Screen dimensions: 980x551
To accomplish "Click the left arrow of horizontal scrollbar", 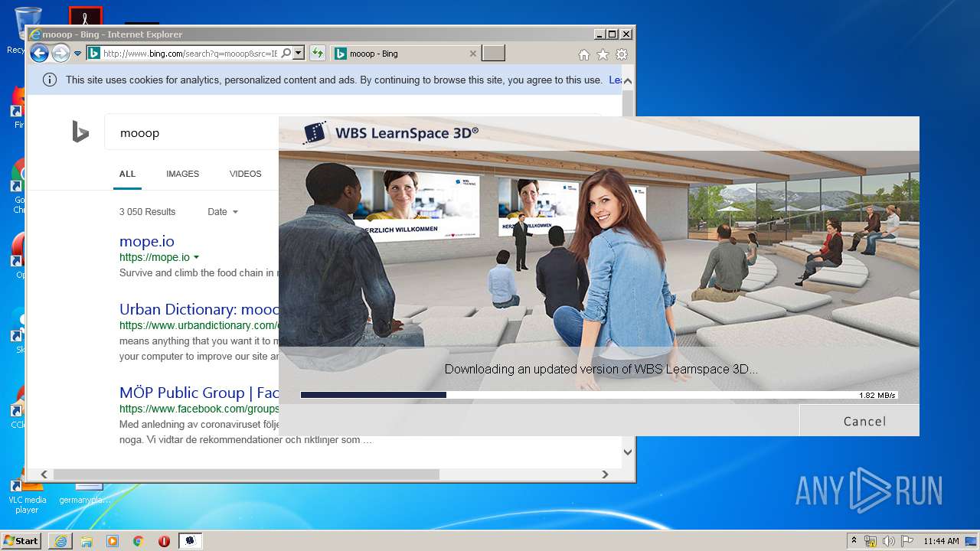I will tap(44, 474).
